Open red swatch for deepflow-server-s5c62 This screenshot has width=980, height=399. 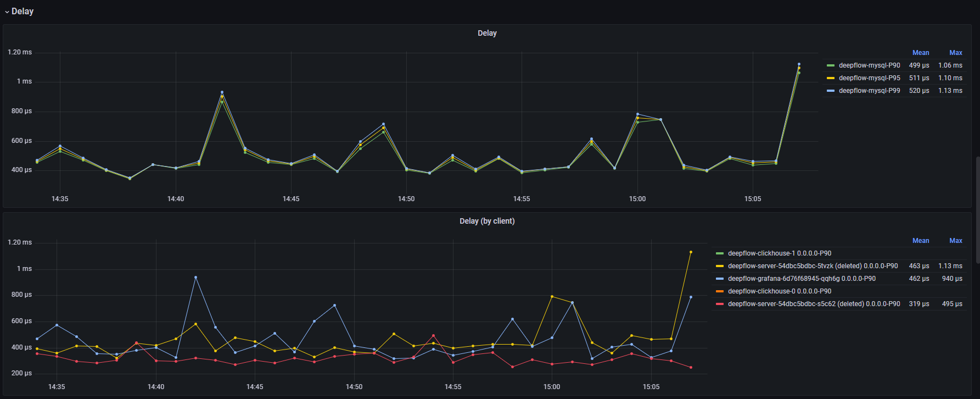tap(720, 304)
